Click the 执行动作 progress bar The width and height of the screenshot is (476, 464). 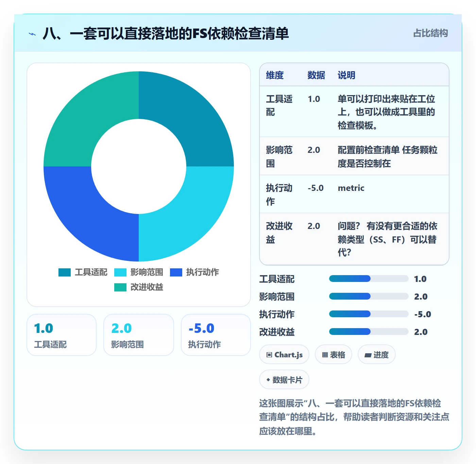point(369,314)
